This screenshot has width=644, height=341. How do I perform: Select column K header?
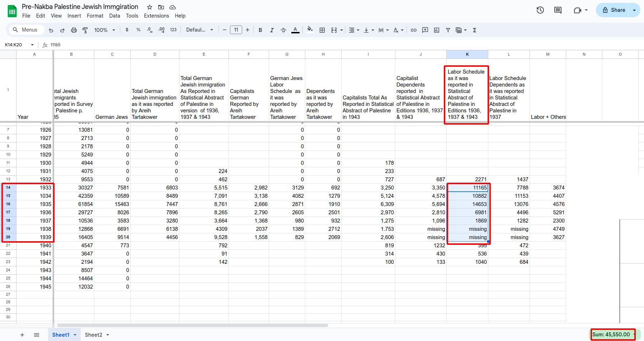tap(467, 54)
